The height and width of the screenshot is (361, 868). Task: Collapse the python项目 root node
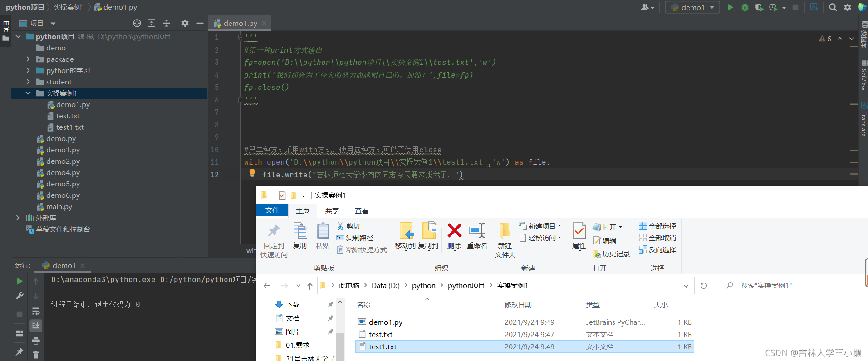18,36
